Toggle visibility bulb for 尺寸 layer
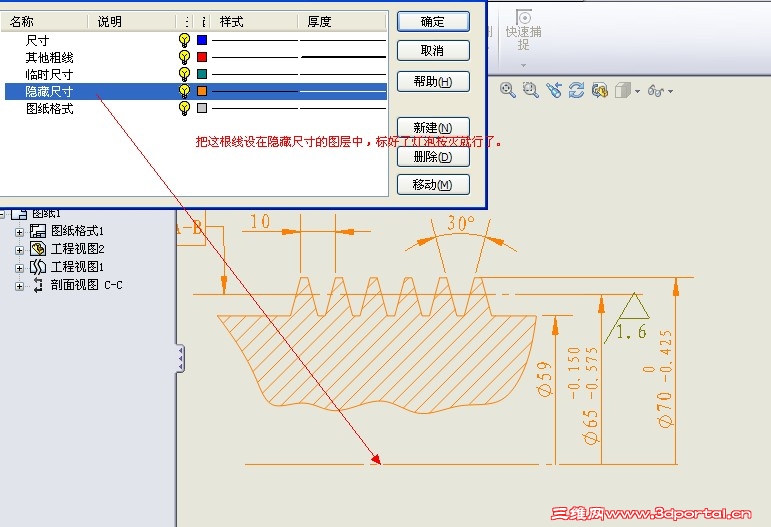The image size is (771, 527). 184,40
